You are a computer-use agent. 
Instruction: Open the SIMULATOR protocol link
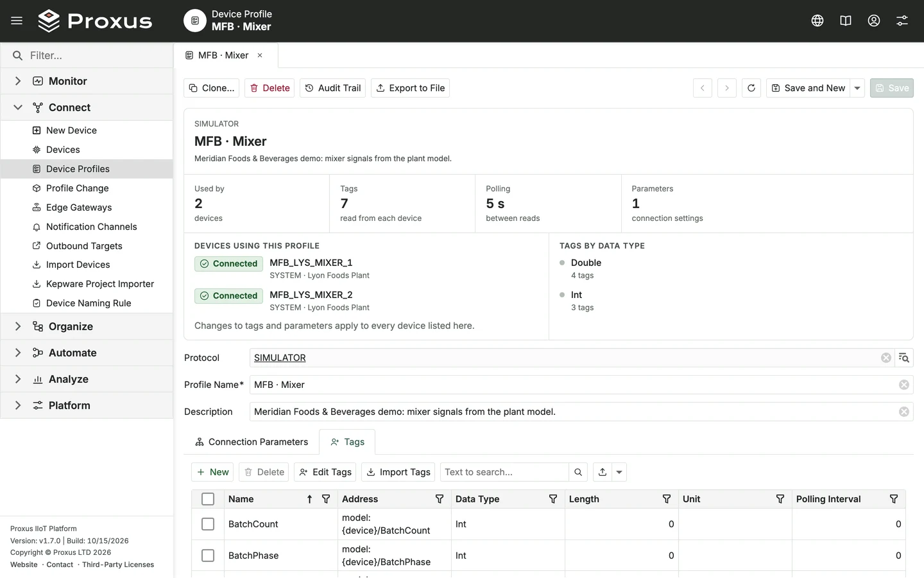click(280, 358)
